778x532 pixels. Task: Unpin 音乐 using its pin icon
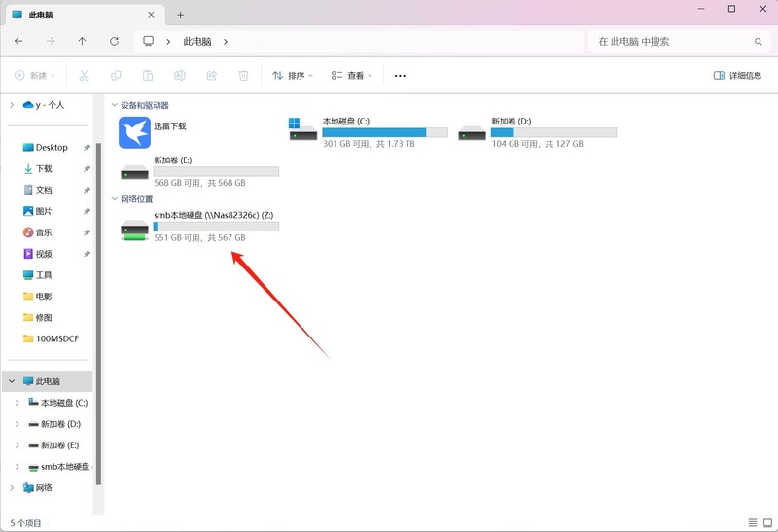tap(87, 232)
